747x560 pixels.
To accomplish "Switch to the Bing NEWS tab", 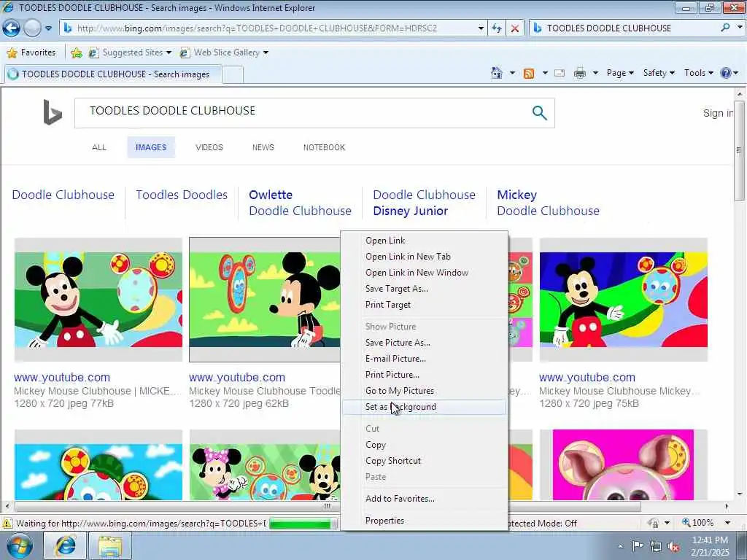I will pos(263,147).
